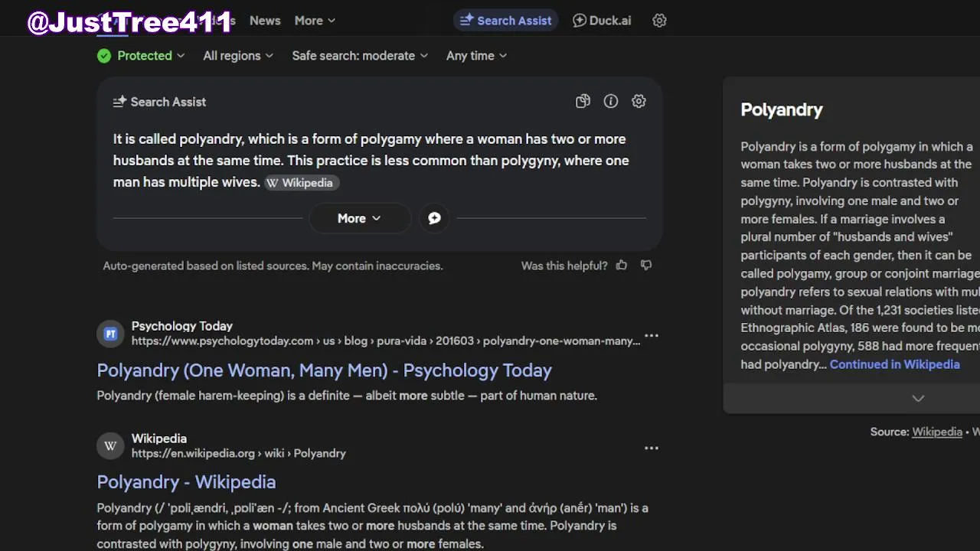Open the Polyandry - Wikipedia result
The image size is (980, 551).
pyautogui.click(x=186, y=482)
